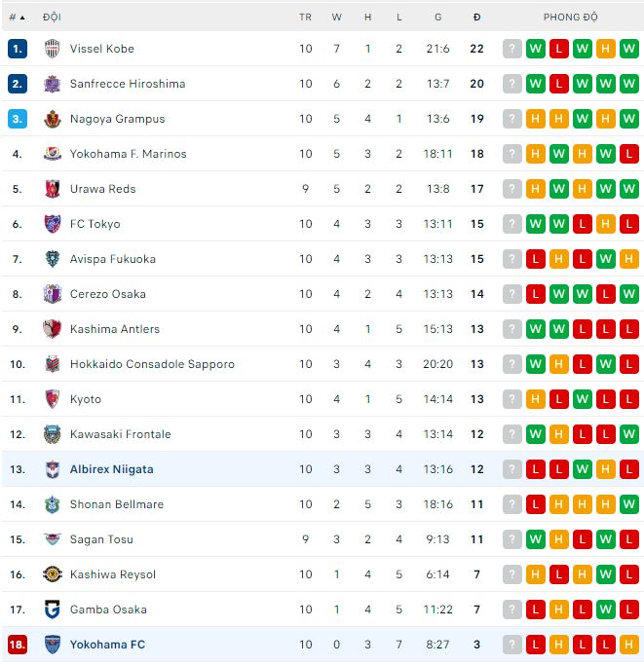This screenshot has width=644, height=665.
Task: Click rank badge 1 for Vissel Kobe
Action: (x=18, y=49)
